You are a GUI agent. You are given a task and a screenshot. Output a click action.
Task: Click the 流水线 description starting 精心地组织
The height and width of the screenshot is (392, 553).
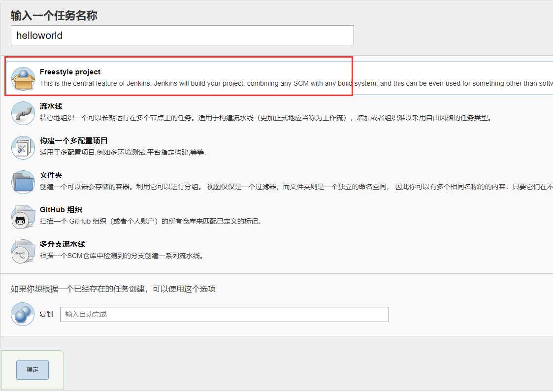pyautogui.click(x=265, y=118)
